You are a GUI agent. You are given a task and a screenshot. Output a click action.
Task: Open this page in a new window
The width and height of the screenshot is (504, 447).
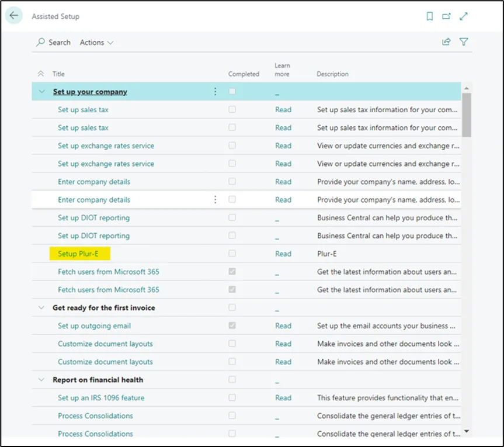click(446, 16)
